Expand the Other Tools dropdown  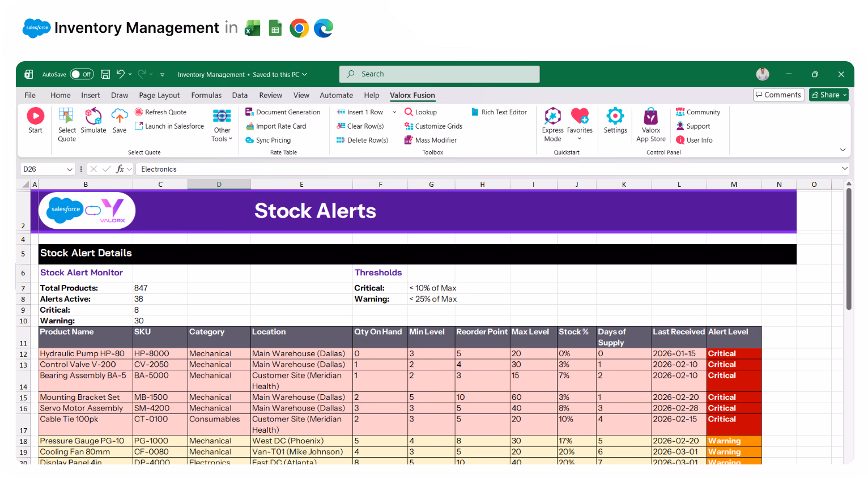point(222,129)
